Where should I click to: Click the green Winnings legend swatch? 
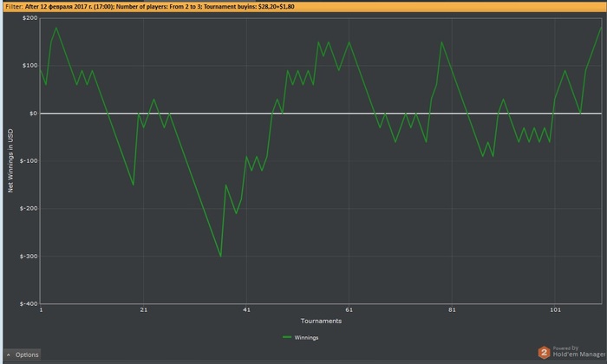coord(287,337)
